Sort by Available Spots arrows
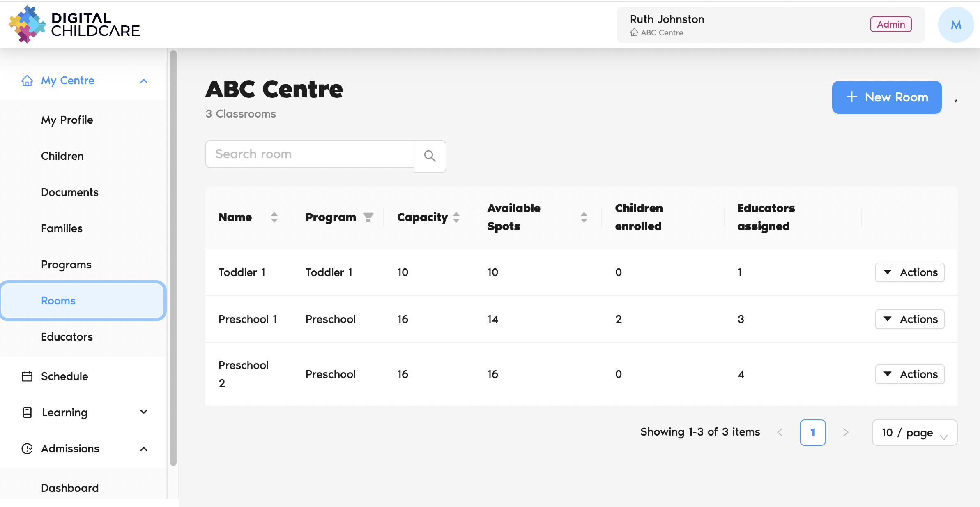 584,217
